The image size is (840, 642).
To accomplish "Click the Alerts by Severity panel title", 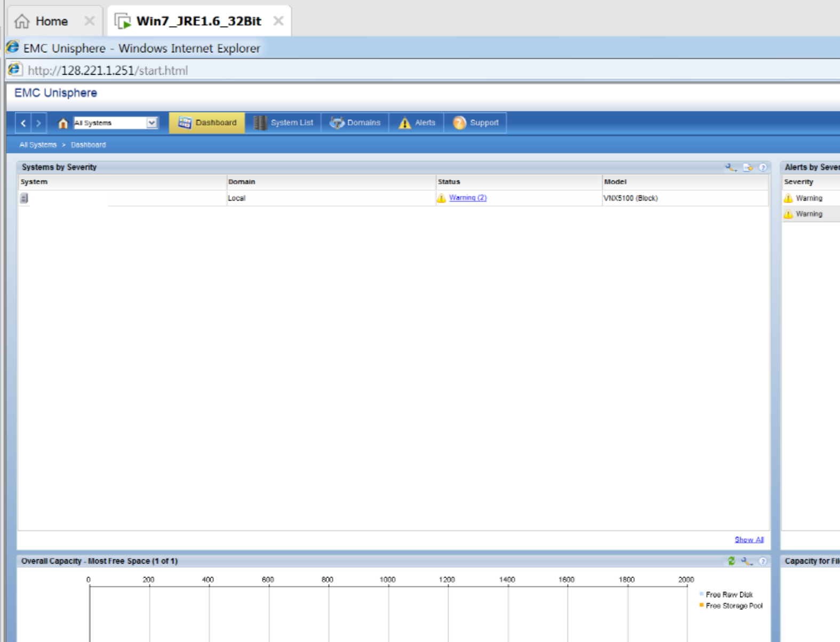I will (812, 167).
